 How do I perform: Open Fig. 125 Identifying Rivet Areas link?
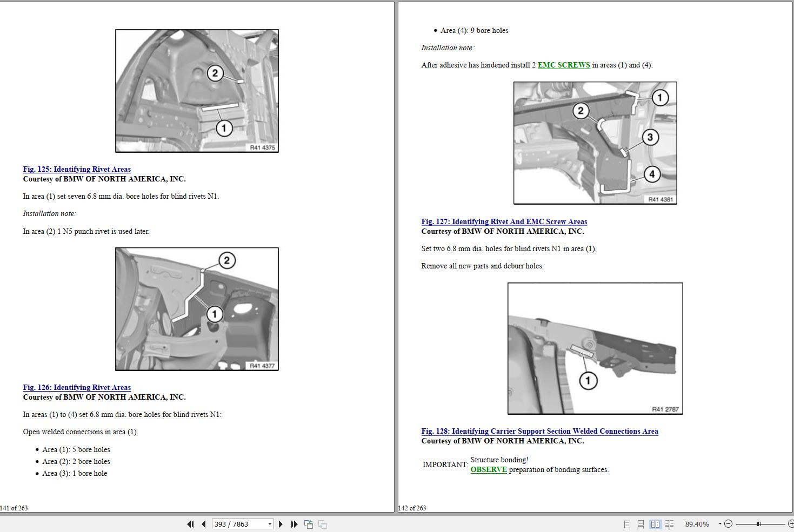click(77, 169)
